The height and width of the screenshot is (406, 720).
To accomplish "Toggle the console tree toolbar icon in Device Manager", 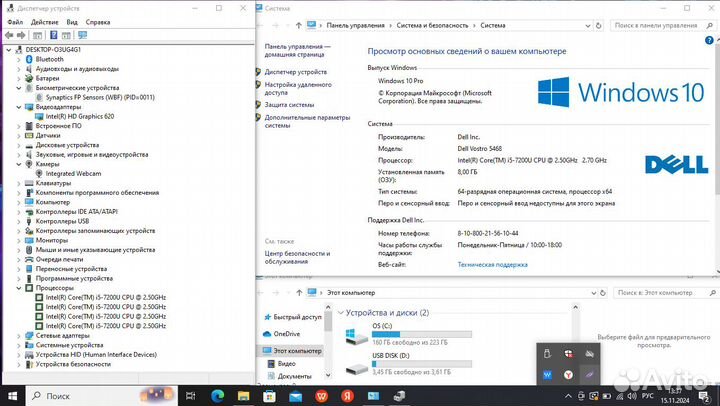I will tap(38, 35).
